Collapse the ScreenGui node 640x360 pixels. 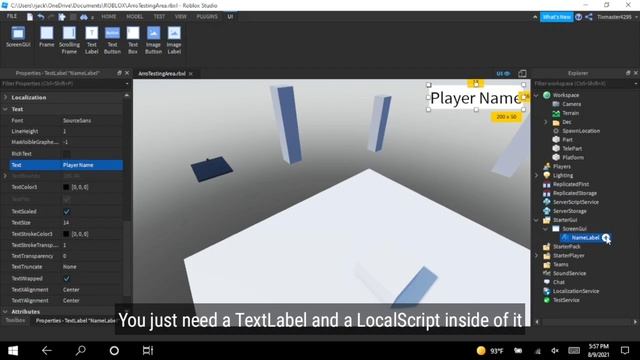point(545,229)
